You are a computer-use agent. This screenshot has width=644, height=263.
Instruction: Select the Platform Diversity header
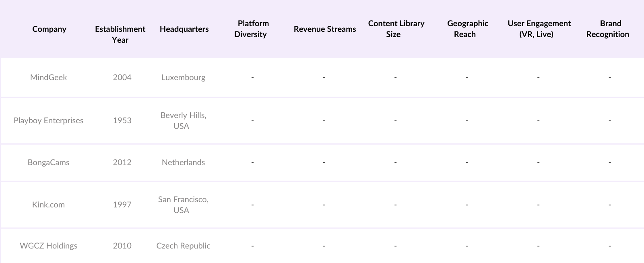[x=252, y=29]
